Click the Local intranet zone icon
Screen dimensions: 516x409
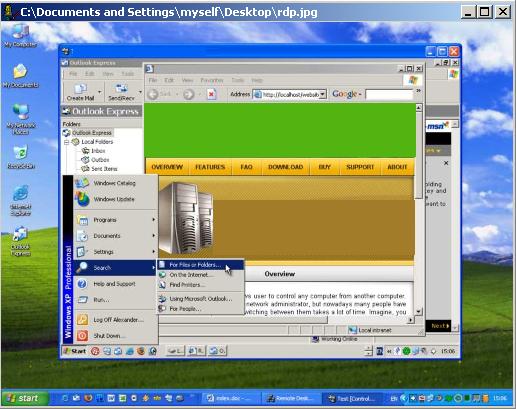(x=353, y=330)
